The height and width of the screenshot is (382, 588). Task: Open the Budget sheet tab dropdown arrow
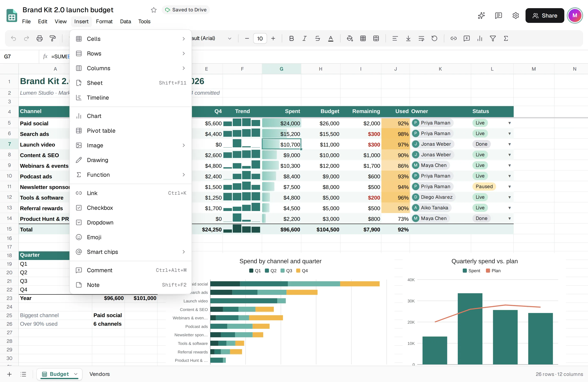point(76,374)
